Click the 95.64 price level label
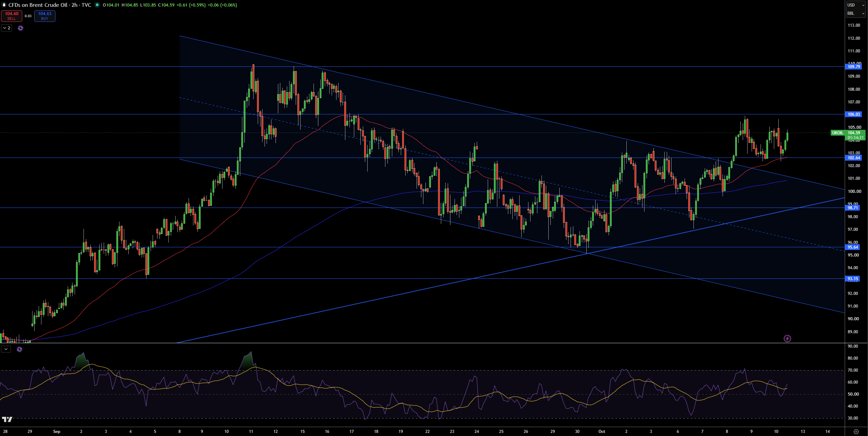 pos(853,247)
